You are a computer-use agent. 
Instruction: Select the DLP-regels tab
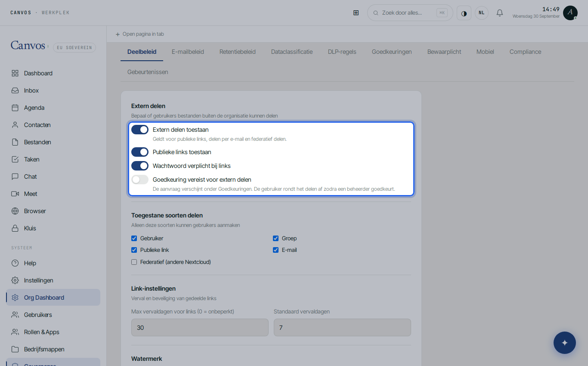point(342,52)
